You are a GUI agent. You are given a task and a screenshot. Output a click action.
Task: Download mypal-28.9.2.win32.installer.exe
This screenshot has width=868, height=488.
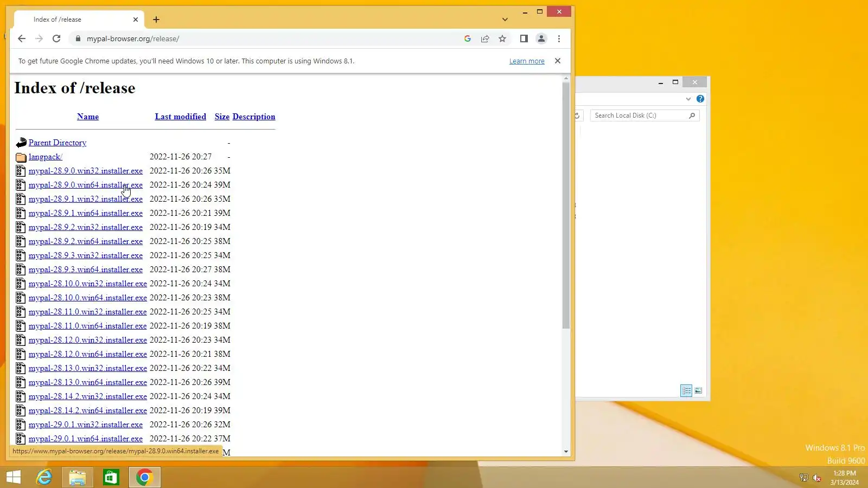86,227
